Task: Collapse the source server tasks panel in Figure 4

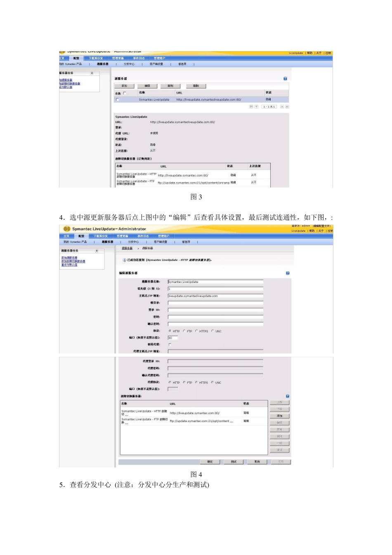Action: (x=97, y=251)
